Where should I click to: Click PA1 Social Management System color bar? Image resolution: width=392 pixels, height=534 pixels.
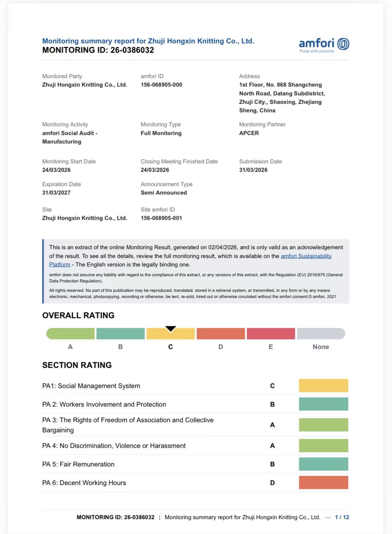tap(323, 385)
